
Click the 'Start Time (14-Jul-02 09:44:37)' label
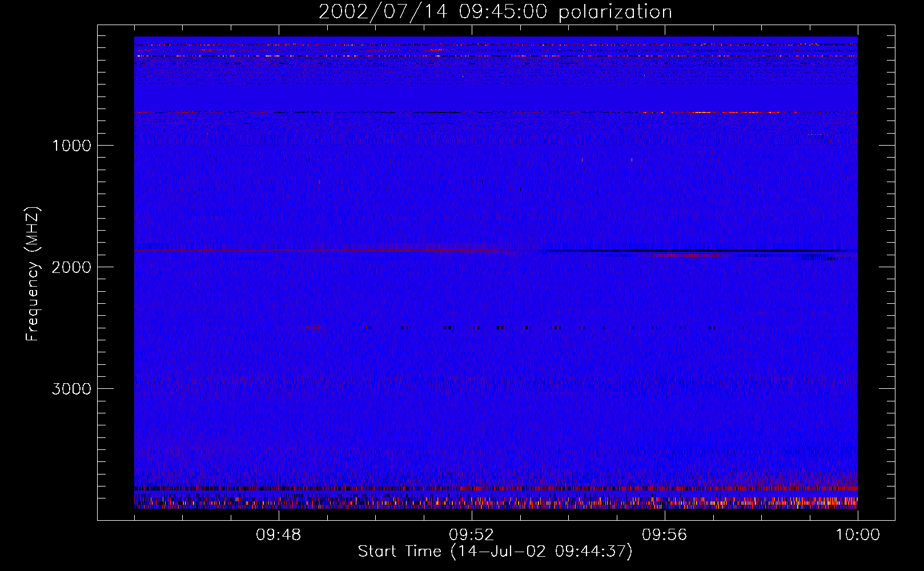(495, 552)
